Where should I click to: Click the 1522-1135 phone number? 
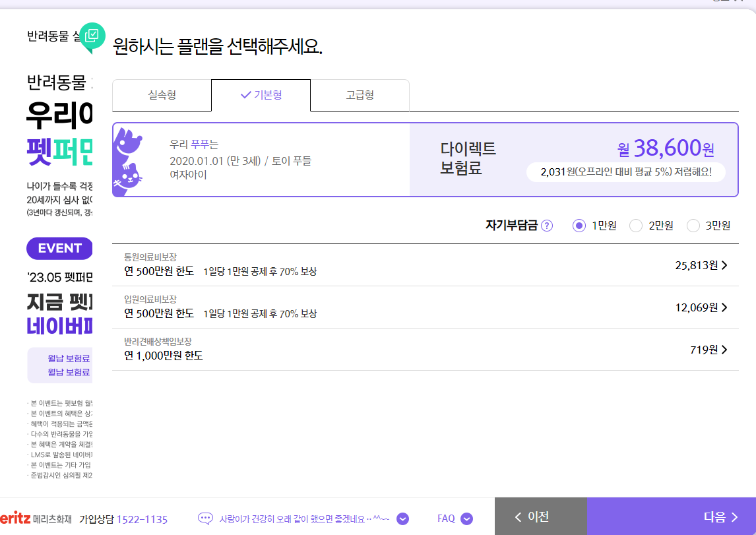pyautogui.click(x=142, y=520)
